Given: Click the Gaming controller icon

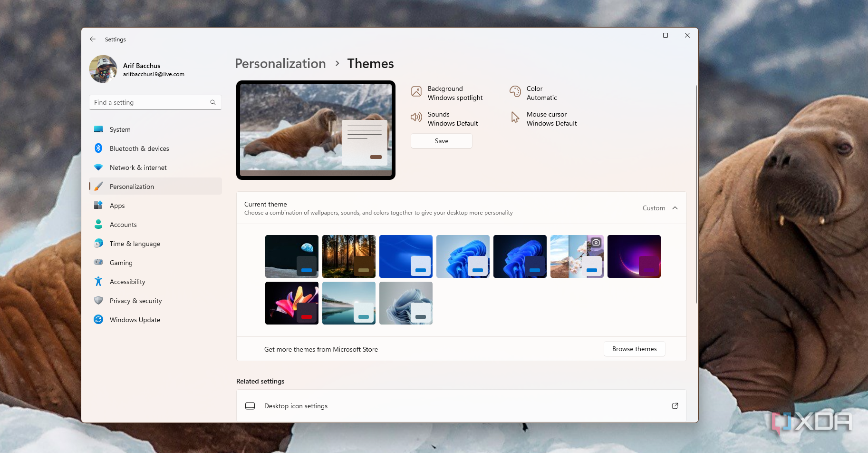Looking at the screenshot, I should coord(98,262).
